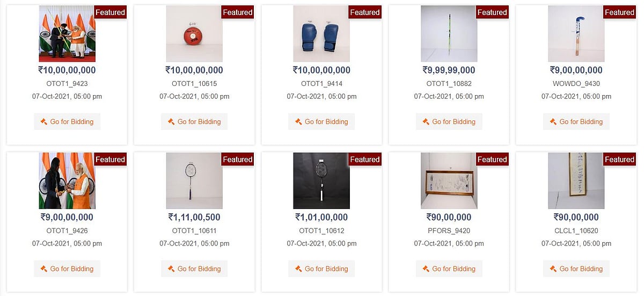Screen dimensions: 644x296
Task: View the hockey stick item image
Action: click(576, 34)
